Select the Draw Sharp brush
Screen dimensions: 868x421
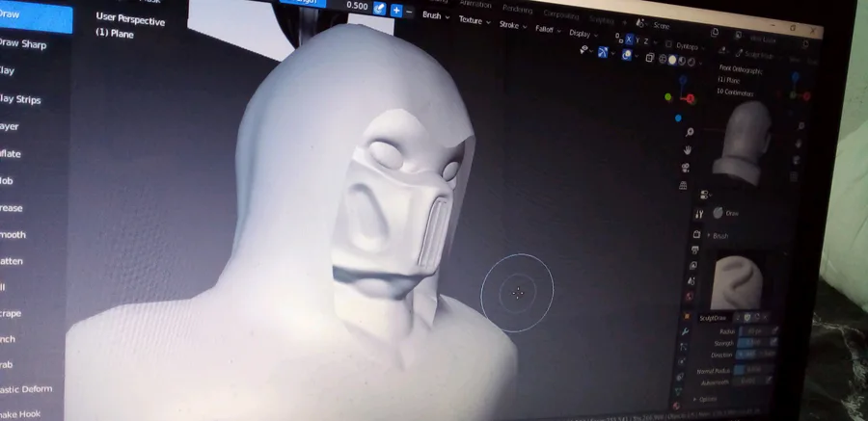click(23, 43)
